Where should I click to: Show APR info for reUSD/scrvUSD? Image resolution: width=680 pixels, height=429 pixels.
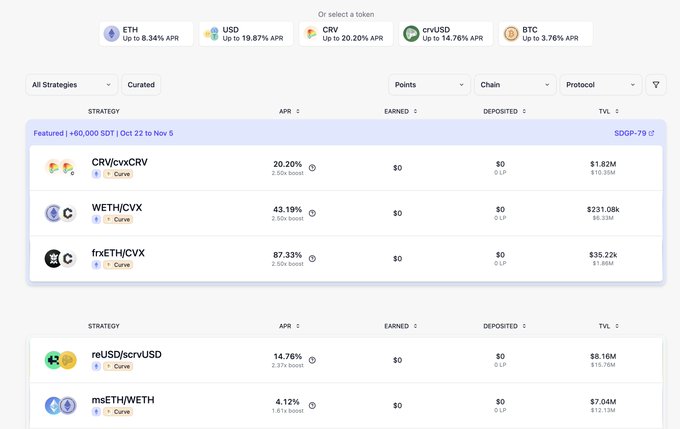coord(312,360)
